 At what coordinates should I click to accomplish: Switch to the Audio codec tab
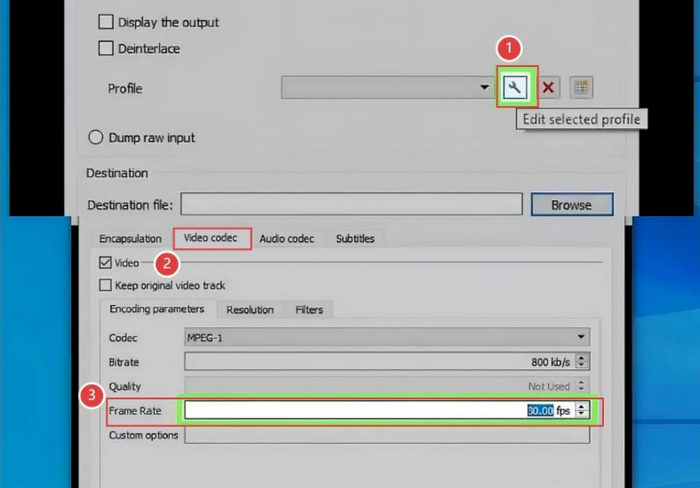(286, 239)
